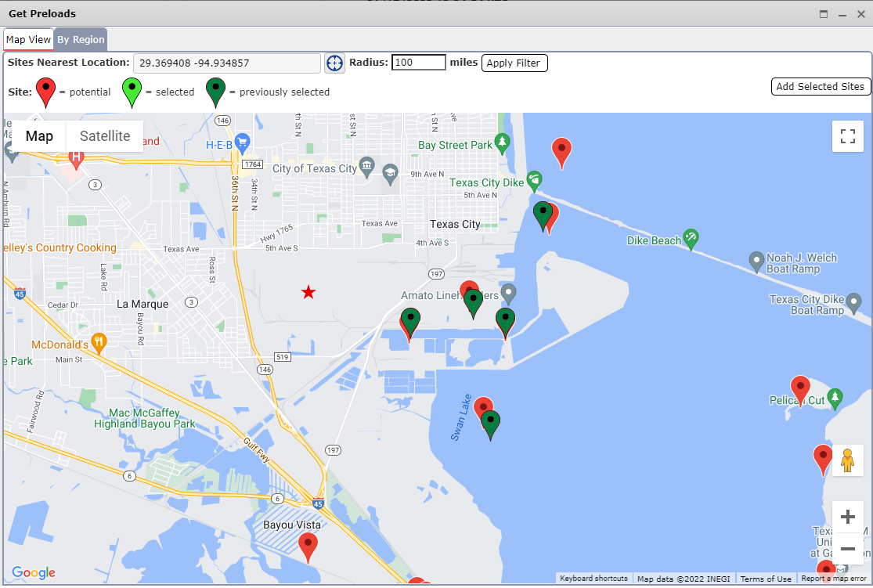873x588 pixels.
Task: Toggle fullscreen mode on the map
Action: pyautogui.click(x=847, y=135)
